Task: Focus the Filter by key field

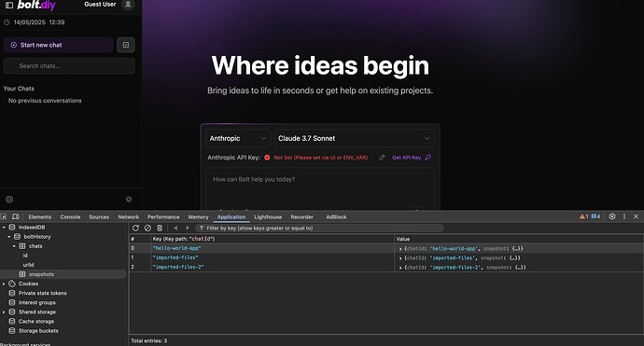Action: pos(319,228)
